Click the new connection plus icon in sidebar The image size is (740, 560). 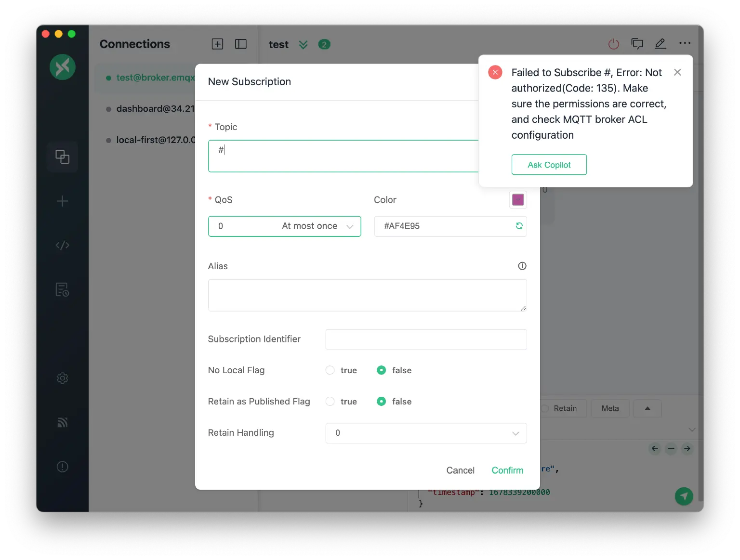pos(62,201)
